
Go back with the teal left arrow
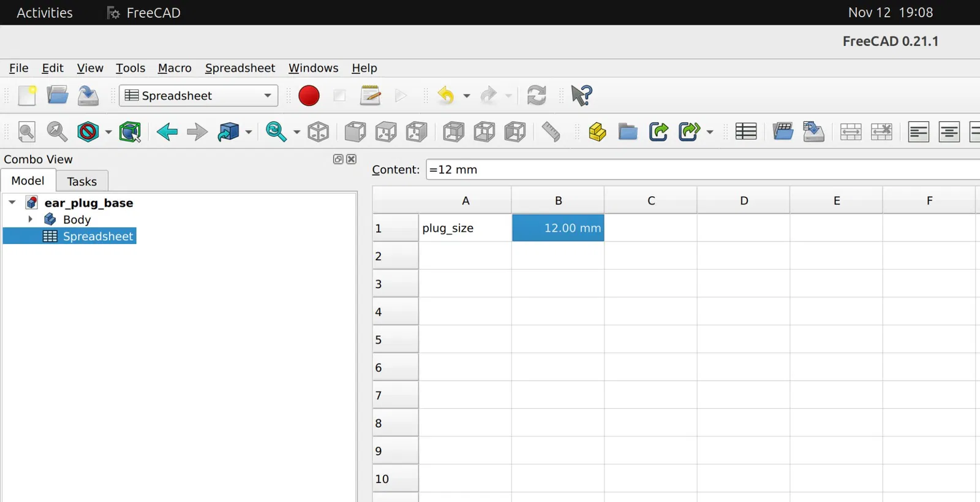(167, 132)
